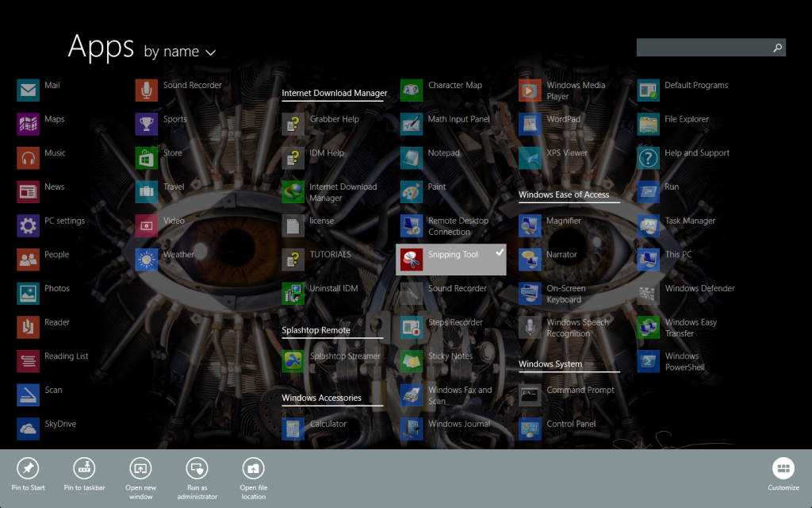Click the Pin to Start button
The image size is (812, 508).
click(x=29, y=472)
